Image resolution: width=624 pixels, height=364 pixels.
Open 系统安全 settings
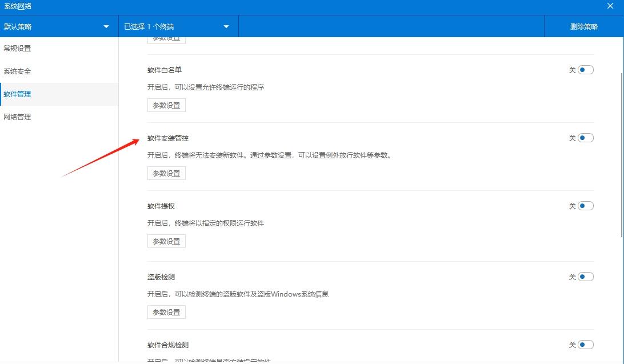pos(59,71)
